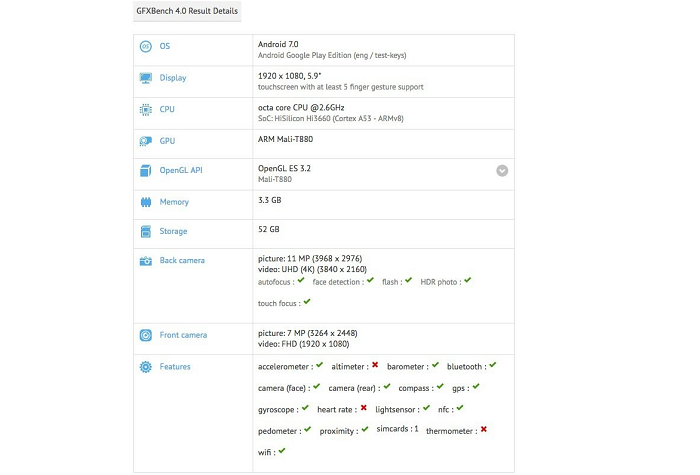Viewport: 700px width, 475px height.
Task: Click the Back camera label
Action: point(182,261)
